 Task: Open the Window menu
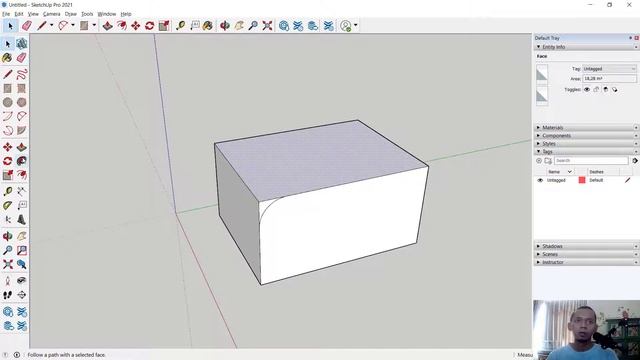click(107, 14)
